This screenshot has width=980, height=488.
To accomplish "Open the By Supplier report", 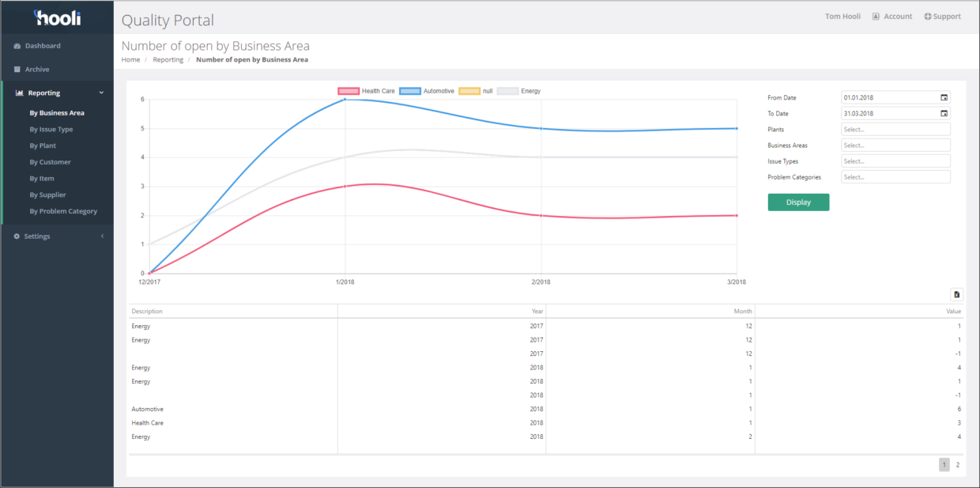I will [49, 195].
